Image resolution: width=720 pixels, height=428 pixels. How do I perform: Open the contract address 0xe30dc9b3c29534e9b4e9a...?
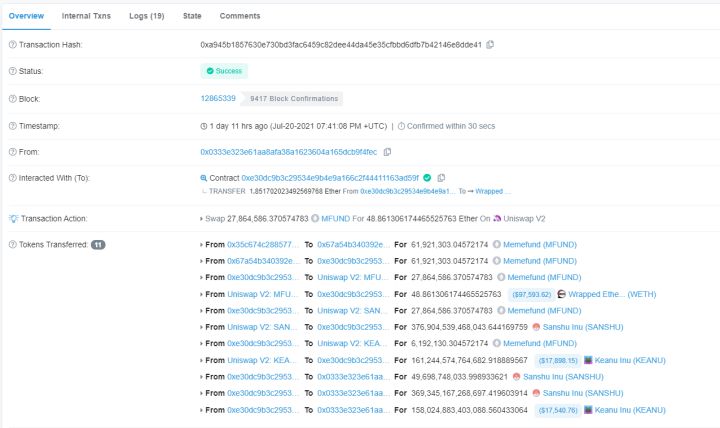[x=330, y=178]
